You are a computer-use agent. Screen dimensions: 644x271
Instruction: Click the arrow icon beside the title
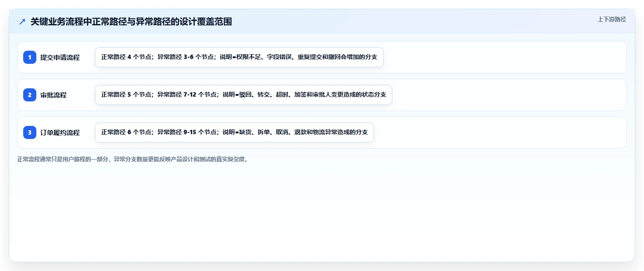coord(22,22)
